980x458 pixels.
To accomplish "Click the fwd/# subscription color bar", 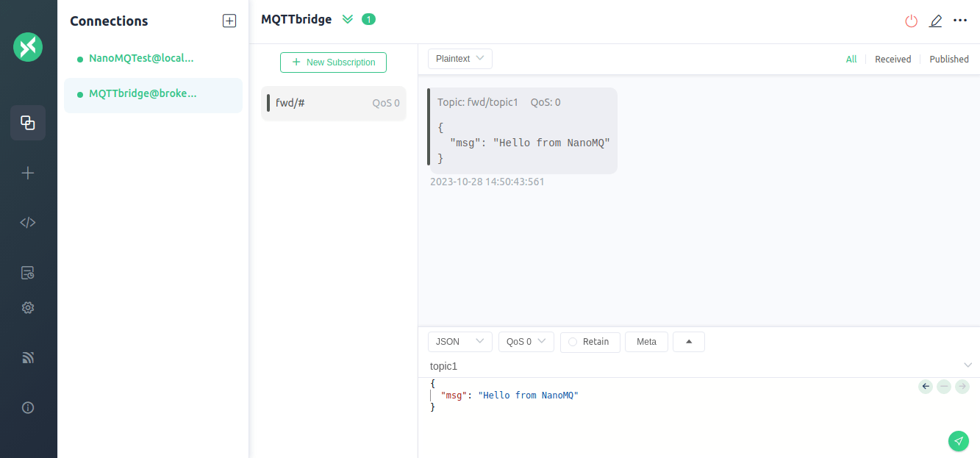I will [268, 103].
